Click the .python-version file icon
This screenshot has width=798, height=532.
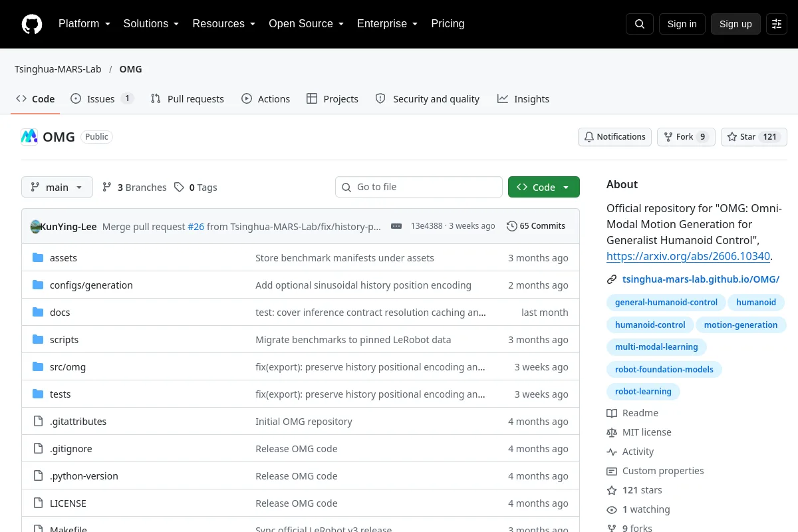click(38, 476)
